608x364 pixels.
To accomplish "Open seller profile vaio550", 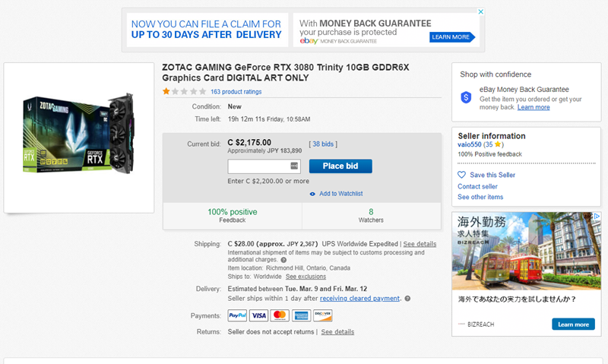I will pos(469,144).
